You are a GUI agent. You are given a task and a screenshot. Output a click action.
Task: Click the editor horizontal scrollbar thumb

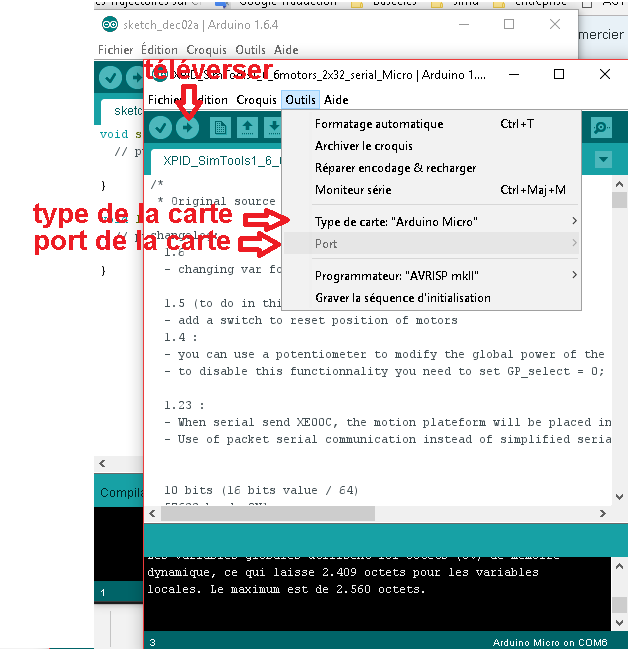point(268,514)
